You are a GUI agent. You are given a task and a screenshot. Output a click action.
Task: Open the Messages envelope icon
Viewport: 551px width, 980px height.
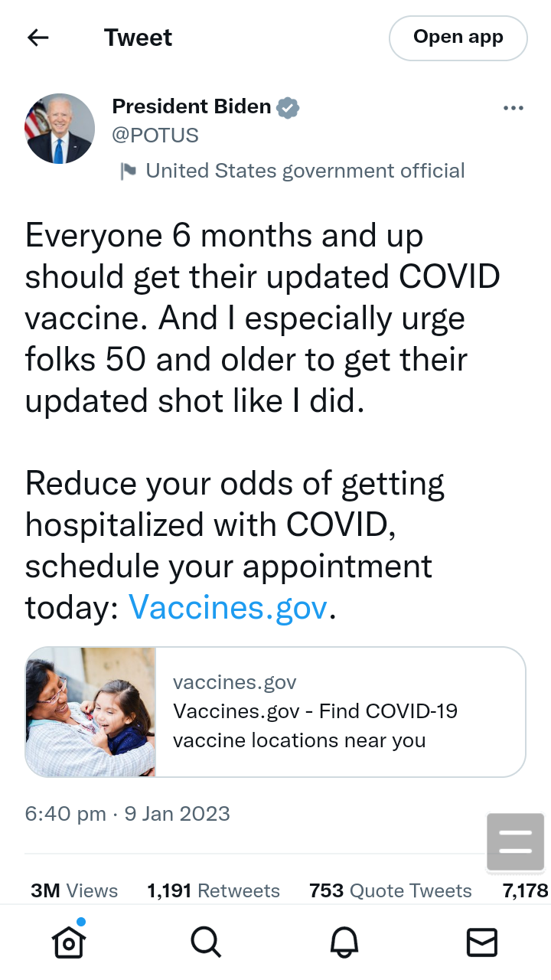tap(482, 942)
